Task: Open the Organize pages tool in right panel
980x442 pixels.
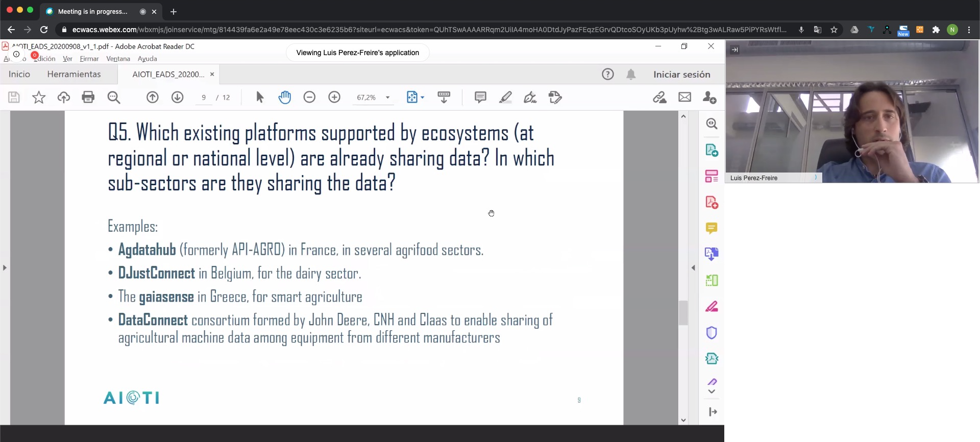Action: pos(712,176)
